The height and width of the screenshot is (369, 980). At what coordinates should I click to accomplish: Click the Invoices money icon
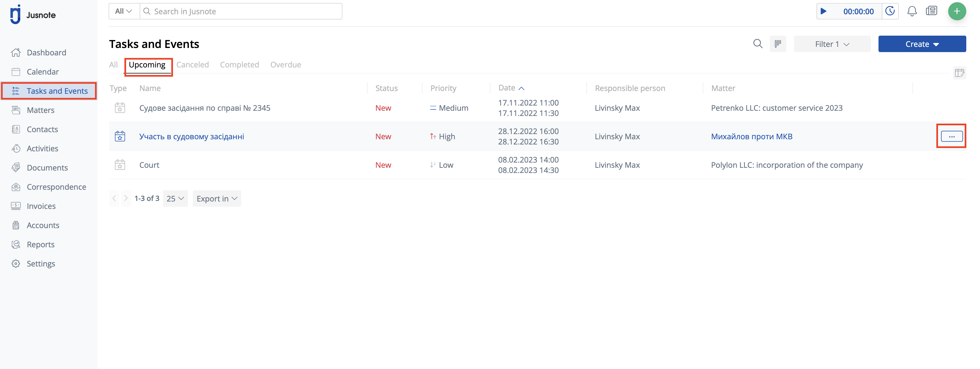[16, 206]
